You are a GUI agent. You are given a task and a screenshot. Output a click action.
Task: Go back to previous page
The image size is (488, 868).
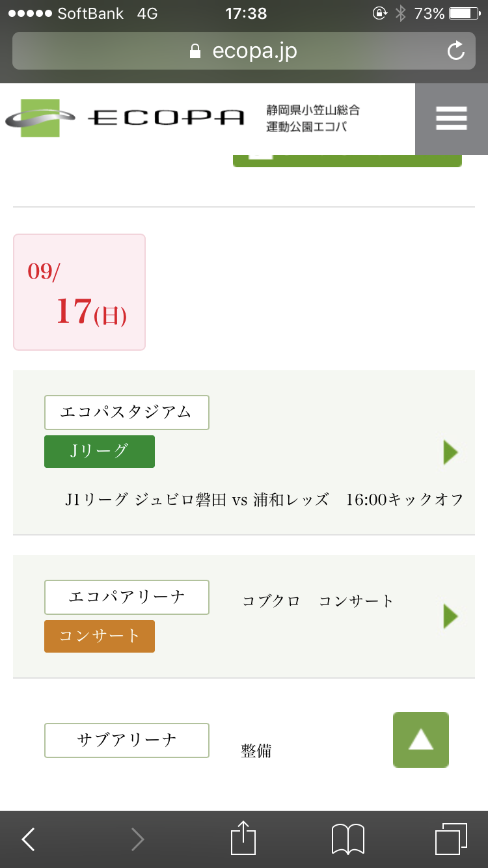(x=29, y=839)
